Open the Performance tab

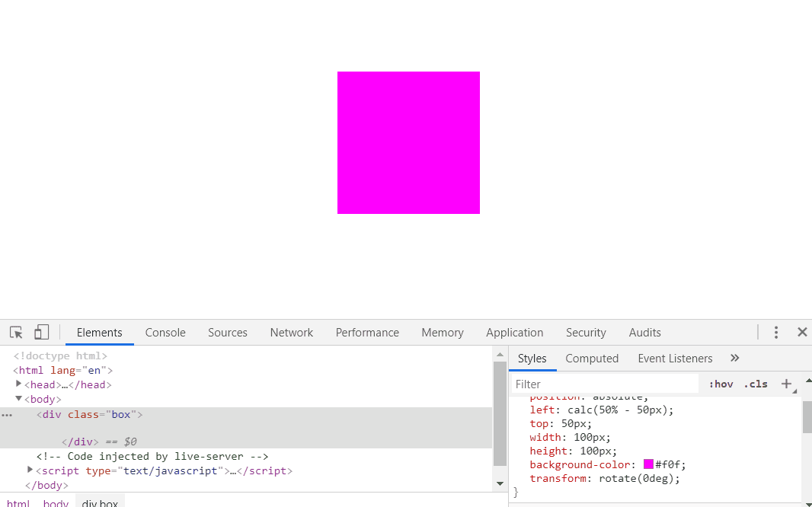(x=367, y=332)
